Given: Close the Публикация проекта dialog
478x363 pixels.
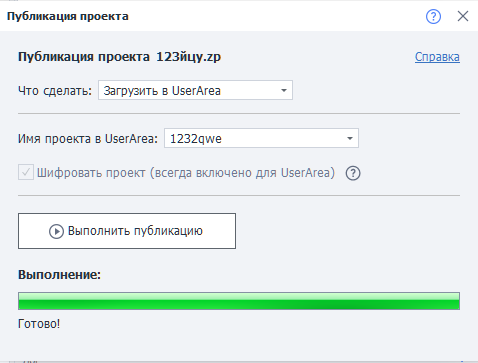Looking at the screenshot, I should [x=463, y=16].
